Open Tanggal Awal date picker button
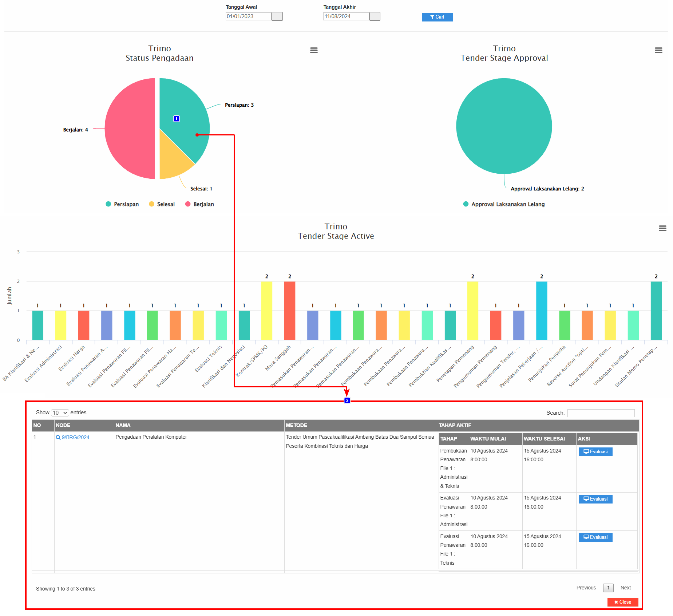The height and width of the screenshot is (616, 673). (277, 17)
